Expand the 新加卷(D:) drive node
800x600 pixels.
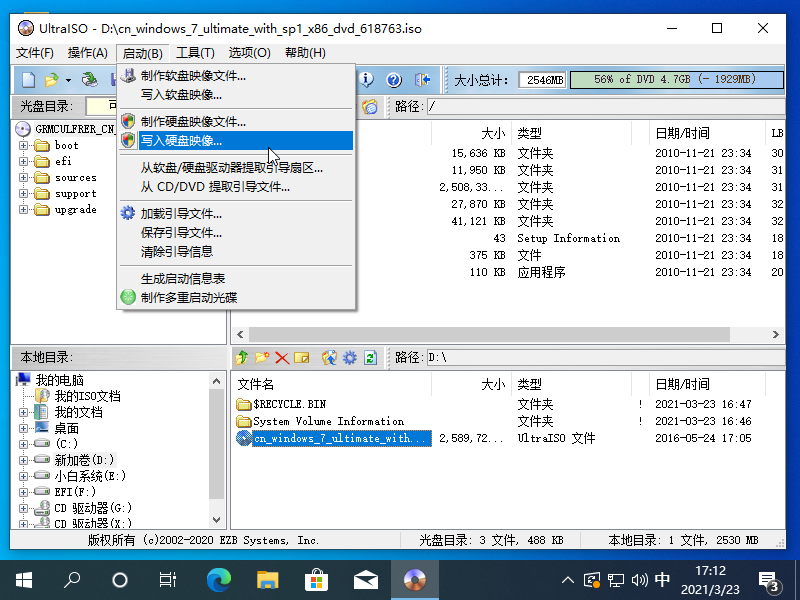(23, 460)
